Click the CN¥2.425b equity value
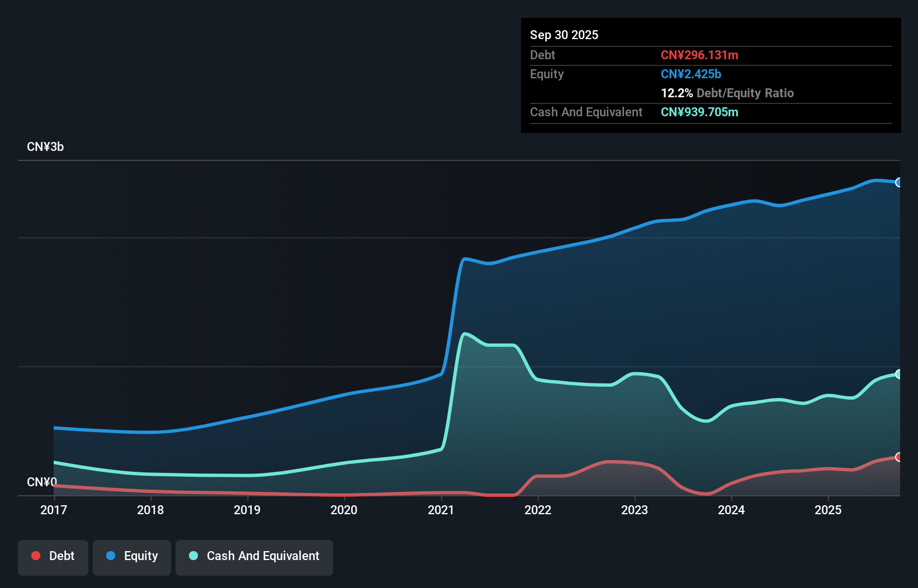This screenshot has height=588, width=918. coord(691,74)
